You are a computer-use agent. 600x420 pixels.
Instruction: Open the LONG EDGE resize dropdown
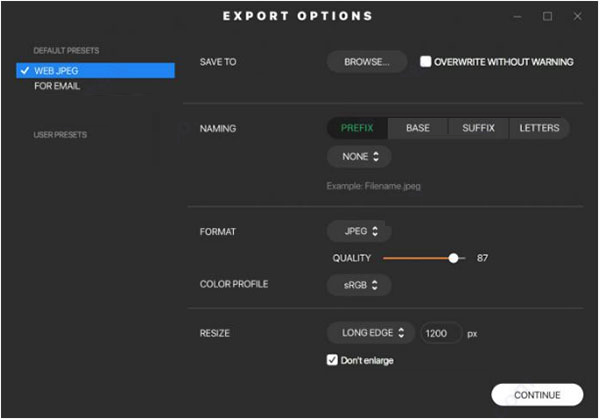371,333
